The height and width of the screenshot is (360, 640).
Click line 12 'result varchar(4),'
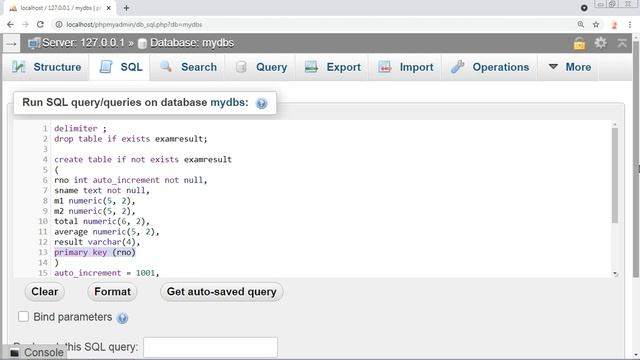pos(97,242)
